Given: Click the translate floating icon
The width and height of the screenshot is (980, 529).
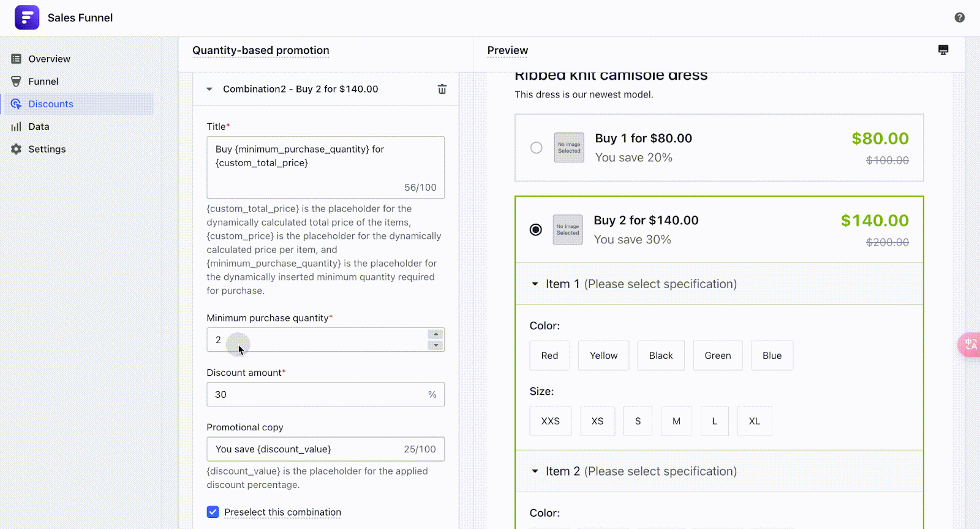Looking at the screenshot, I should pos(970,344).
